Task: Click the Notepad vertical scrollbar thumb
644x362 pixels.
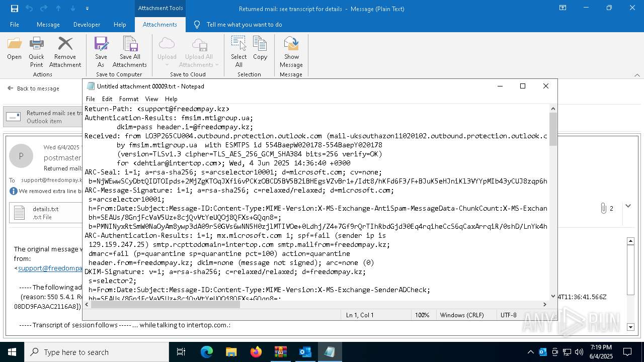Action: 553,129
